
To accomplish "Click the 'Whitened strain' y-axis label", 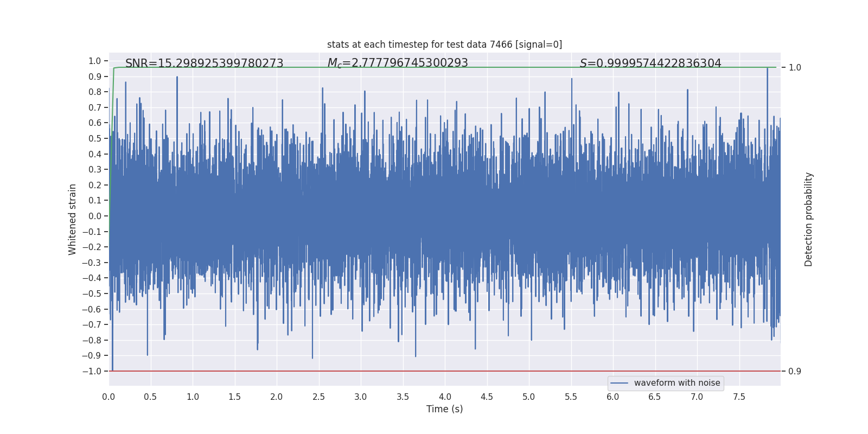I will click(72, 219).
